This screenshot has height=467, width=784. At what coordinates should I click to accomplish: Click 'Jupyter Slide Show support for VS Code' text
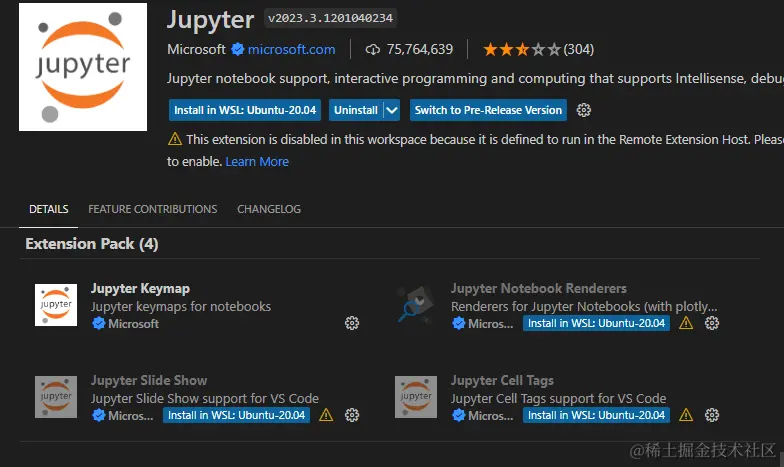[205, 398]
